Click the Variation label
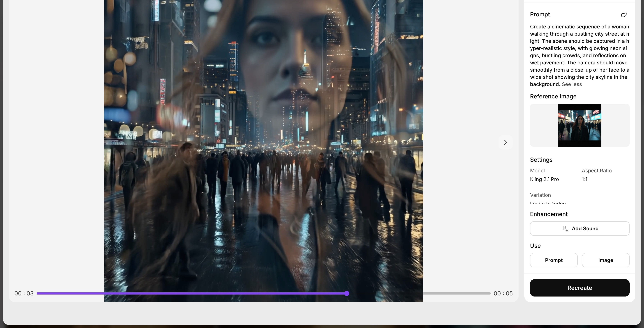The height and width of the screenshot is (328, 644). click(x=540, y=195)
